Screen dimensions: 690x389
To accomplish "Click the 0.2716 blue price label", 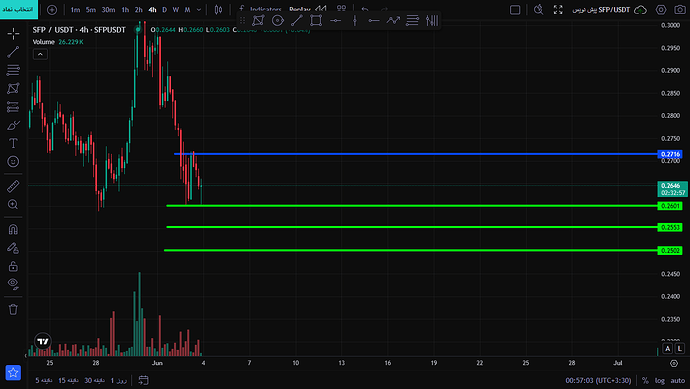I will coord(670,154).
